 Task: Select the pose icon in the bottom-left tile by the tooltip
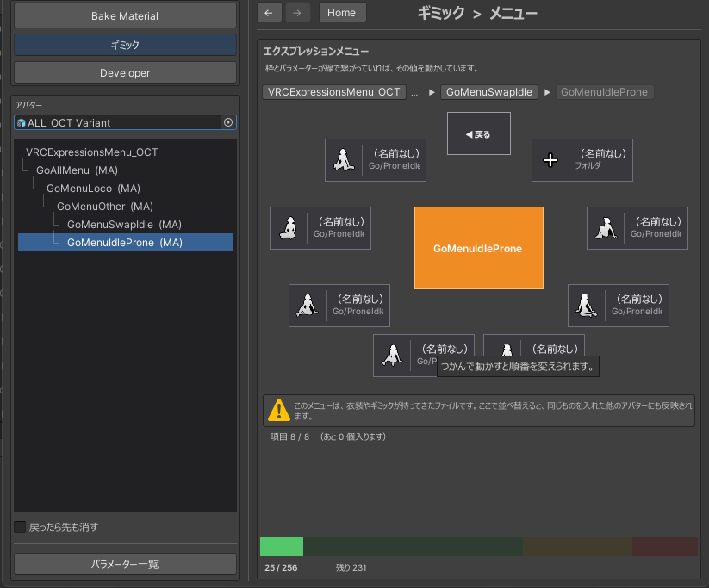[392, 356]
